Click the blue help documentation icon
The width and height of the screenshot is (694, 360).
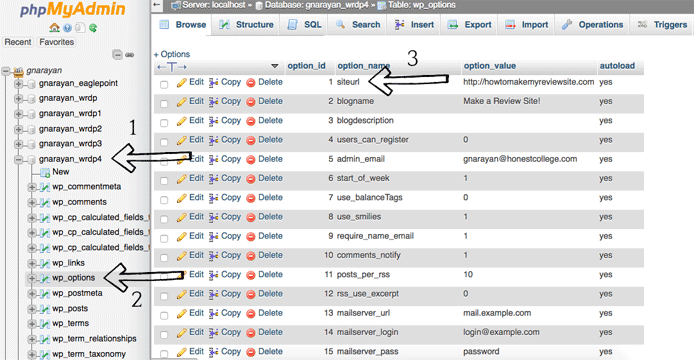coord(67,28)
